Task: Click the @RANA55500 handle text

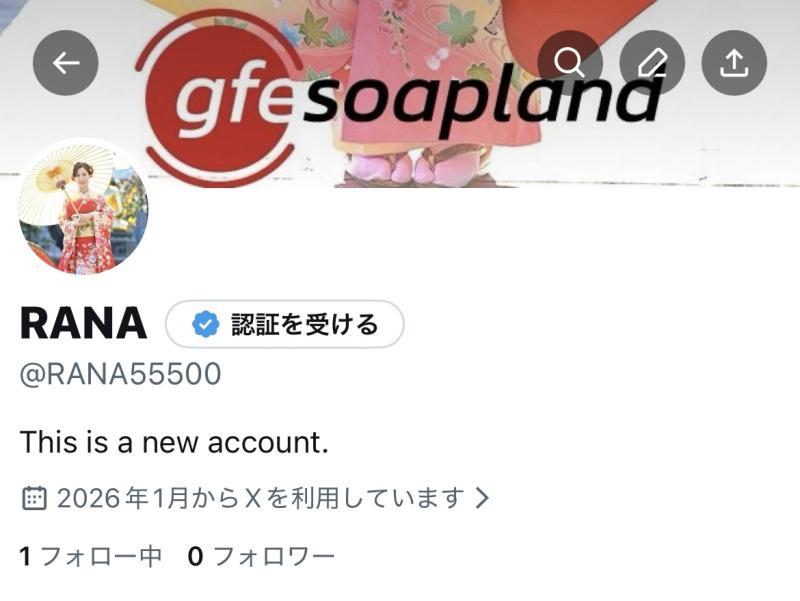Action: [x=120, y=374]
